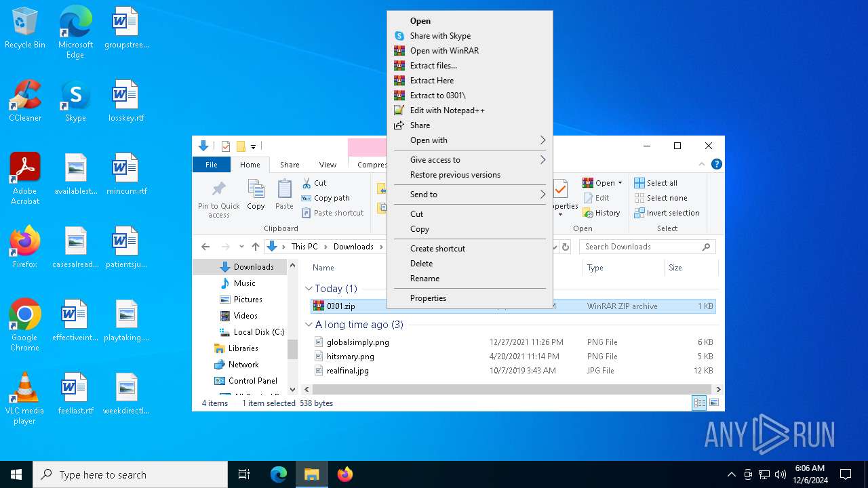Click the Paste ribbon icon
868x488 pixels.
click(x=284, y=195)
